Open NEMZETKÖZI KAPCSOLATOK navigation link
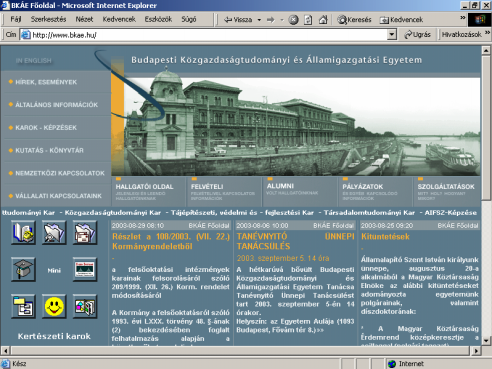Image resolution: width=492 pixels, height=369 pixels. 60,173
